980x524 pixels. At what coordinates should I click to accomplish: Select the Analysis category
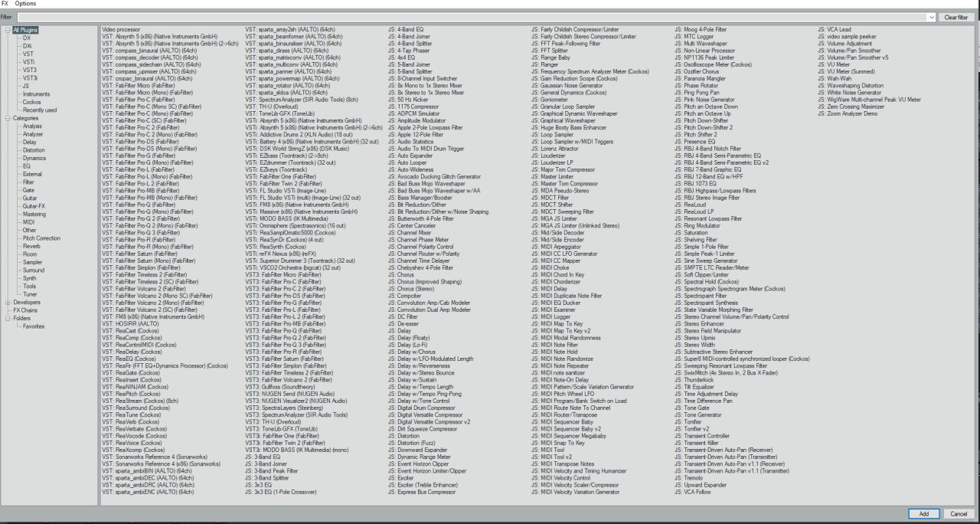coord(33,126)
